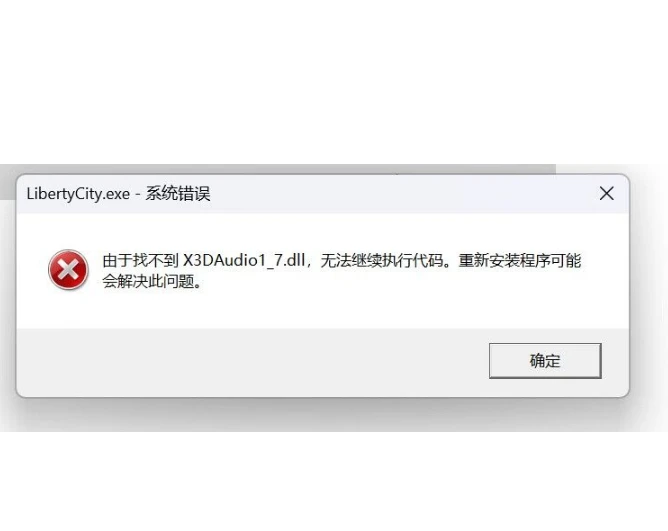Image resolution: width=668 pixels, height=531 pixels.
Task: Click the white X inside red error circle
Action: (68, 270)
